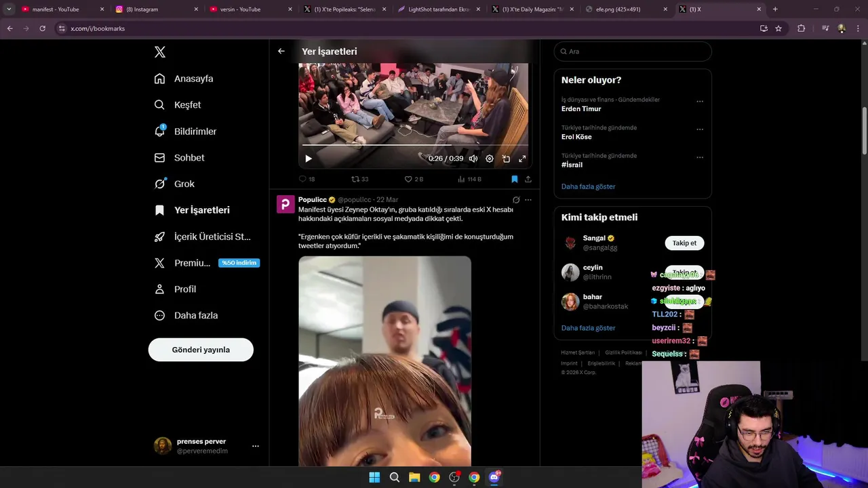Click Populicc account name

coord(313,200)
